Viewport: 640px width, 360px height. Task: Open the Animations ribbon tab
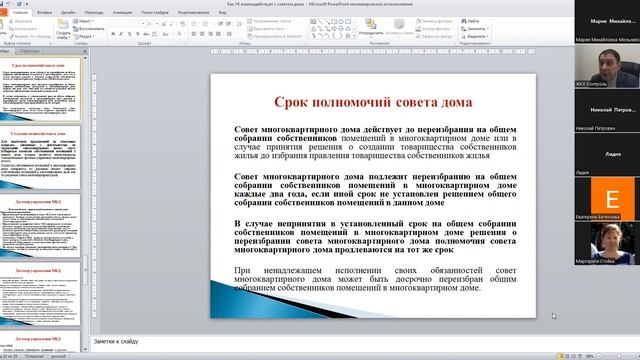click(122, 13)
